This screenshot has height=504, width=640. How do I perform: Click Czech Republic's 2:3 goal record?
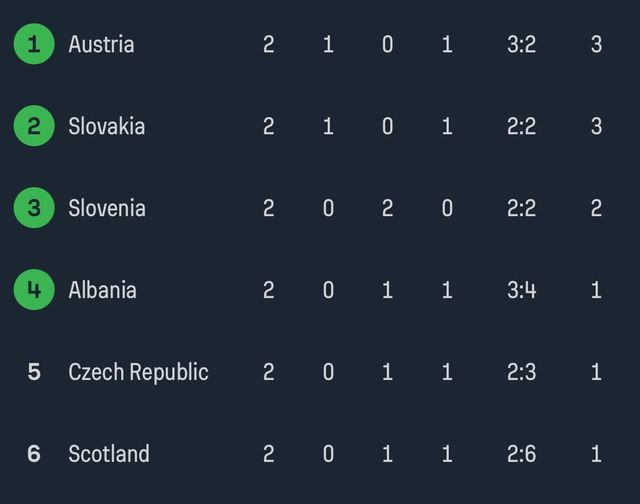521,372
